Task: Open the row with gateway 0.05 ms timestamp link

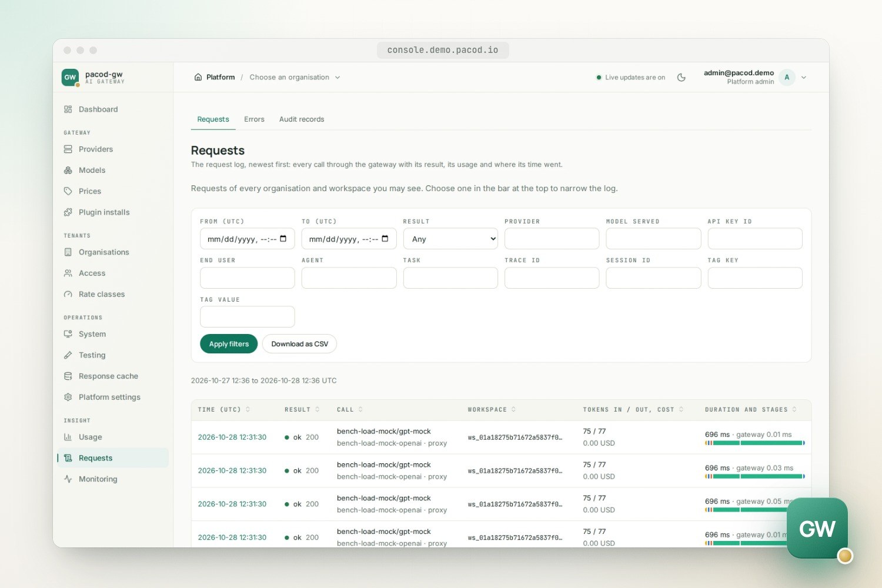Action: 232,505
